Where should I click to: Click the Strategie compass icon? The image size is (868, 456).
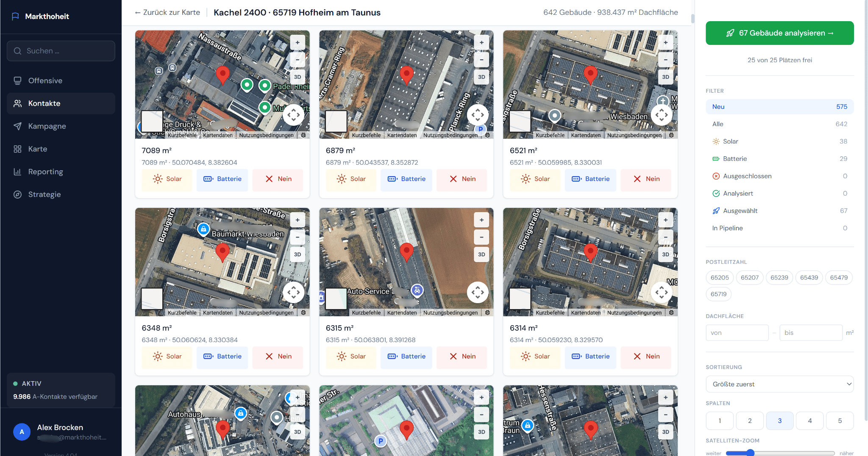(x=17, y=194)
